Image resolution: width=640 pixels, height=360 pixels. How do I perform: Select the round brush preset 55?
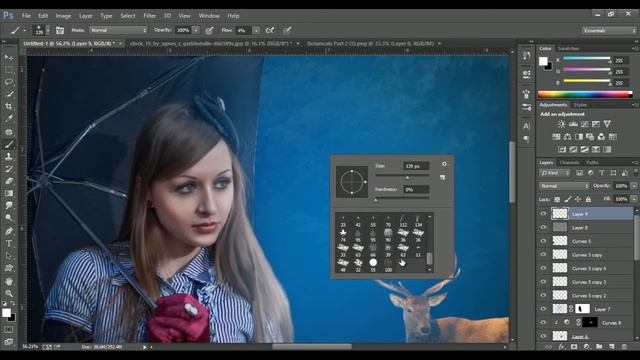tap(373, 263)
